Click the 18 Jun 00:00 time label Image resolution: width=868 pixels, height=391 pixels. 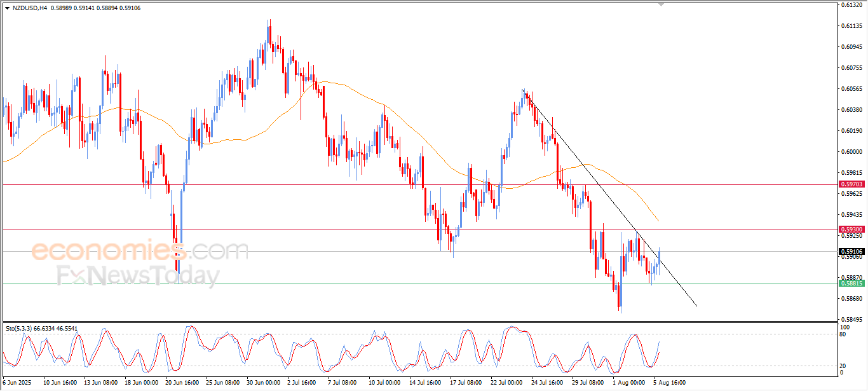click(x=142, y=383)
